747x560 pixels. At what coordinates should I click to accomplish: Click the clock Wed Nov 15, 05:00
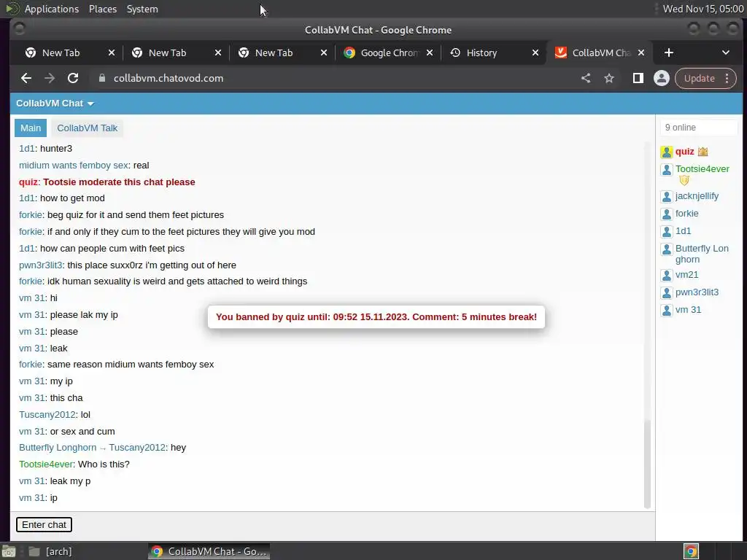click(x=703, y=9)
